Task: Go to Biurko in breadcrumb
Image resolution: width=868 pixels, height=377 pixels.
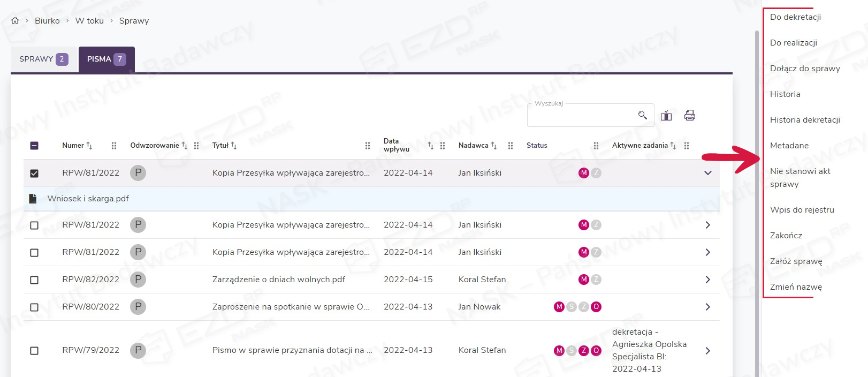Action: (47, 21)
